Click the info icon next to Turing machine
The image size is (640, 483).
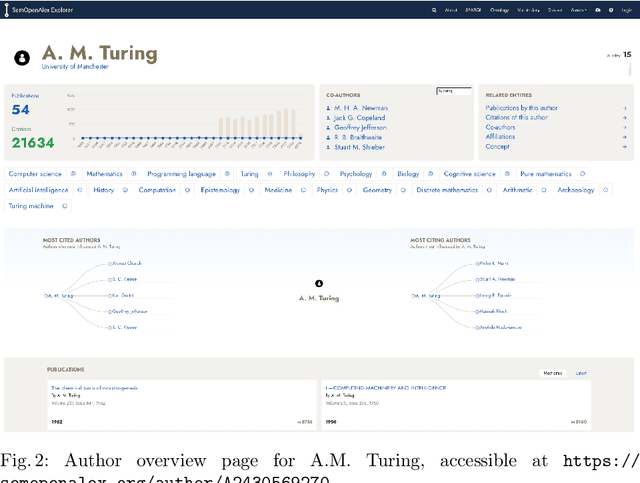(65, 206)
